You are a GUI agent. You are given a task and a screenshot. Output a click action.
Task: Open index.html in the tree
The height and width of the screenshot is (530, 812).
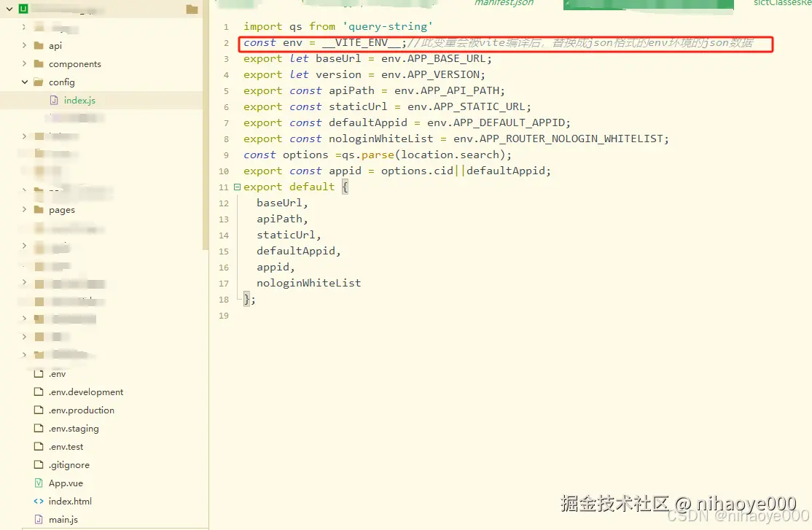coord(70,501)
